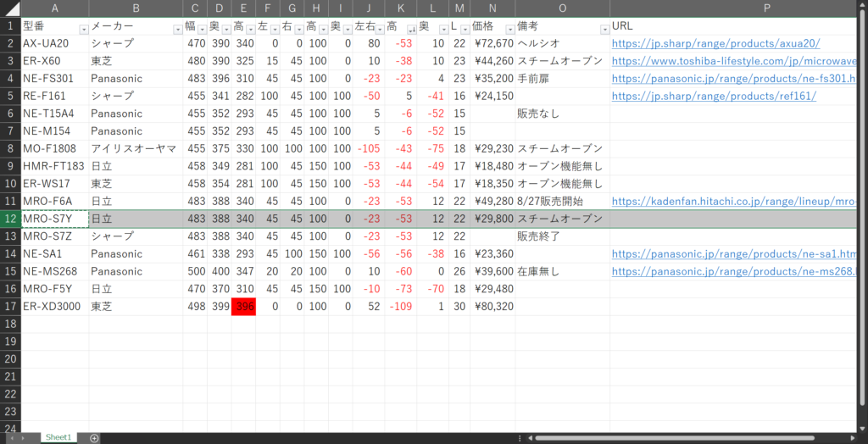Click the select-all corner of the sheet
Screen dimensions: 868x444
[10, 8]
